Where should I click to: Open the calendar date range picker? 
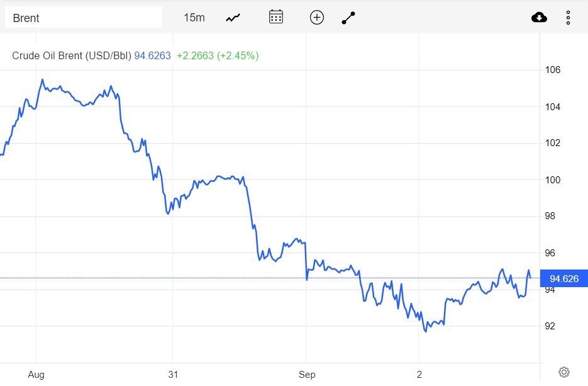pyautogui.click(x=275, y=17)
